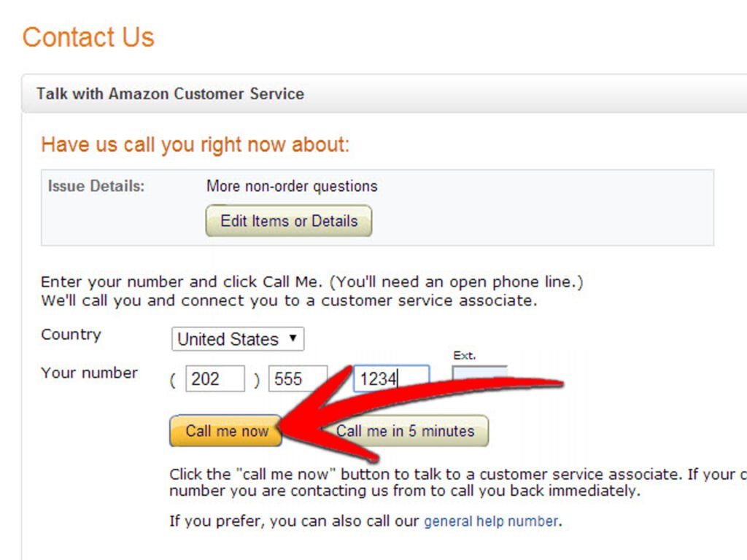Viewport: 747px width, 560px height.
Task: Click the Country field label
Action: tap(70, 334)
